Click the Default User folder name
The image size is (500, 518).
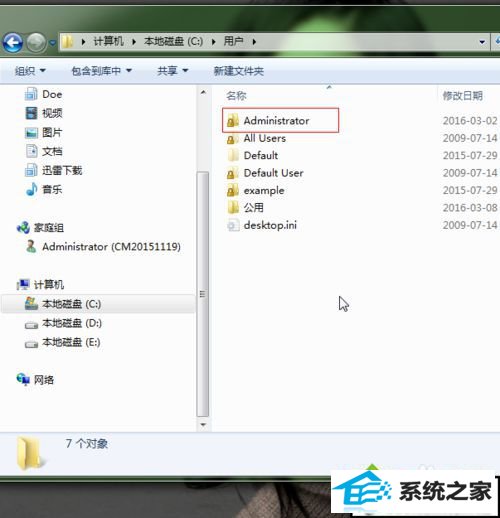tap(273, 173)
